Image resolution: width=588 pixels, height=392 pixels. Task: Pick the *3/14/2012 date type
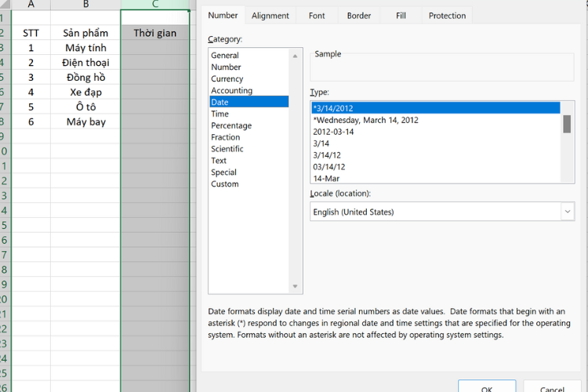click(436, 108)
